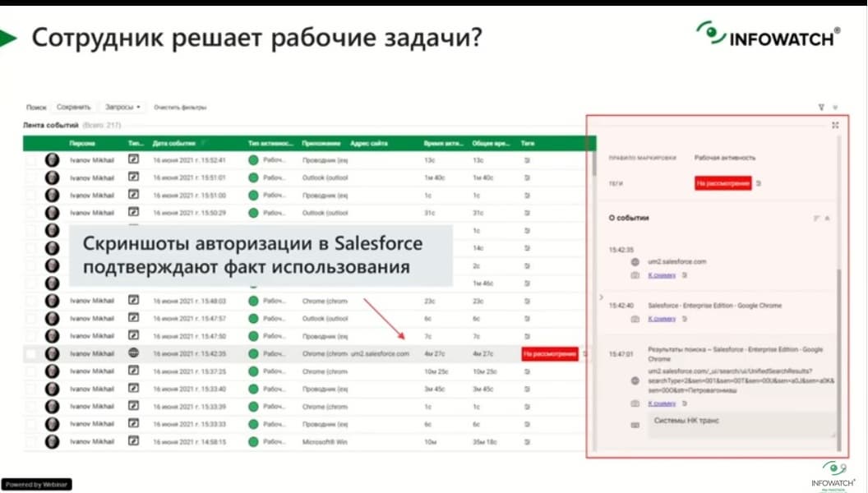Click the Сохранить button
Image resolution: width=868 pixels, height=493 pixels.
[x=74, y=107]
